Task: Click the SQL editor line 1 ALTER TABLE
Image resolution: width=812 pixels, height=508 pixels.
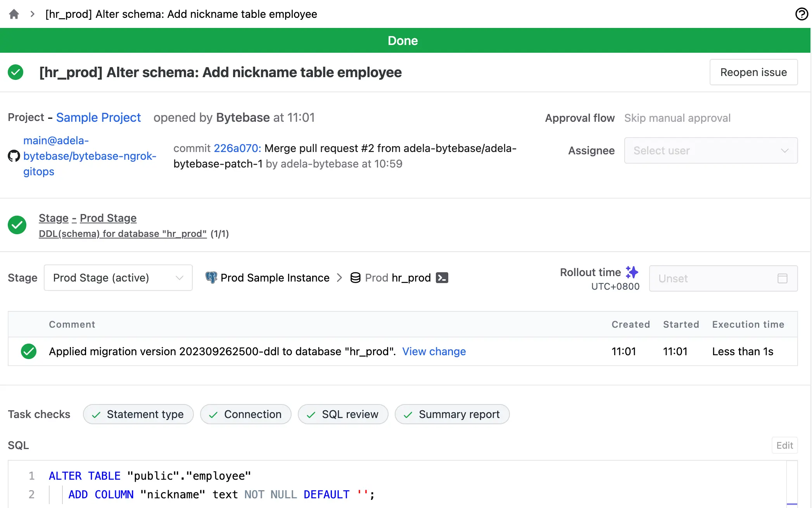Action: pyautogui.click(x=150, y=476)
